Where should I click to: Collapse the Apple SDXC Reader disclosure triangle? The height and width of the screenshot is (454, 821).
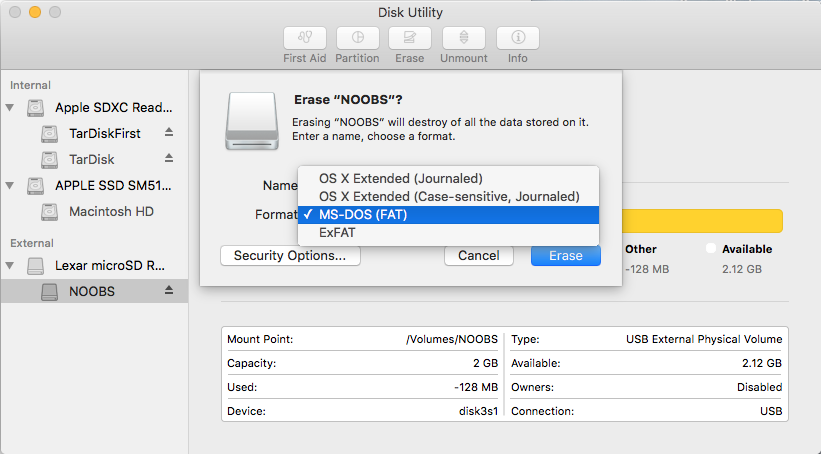pyautogui.click(x=10, y=108)
